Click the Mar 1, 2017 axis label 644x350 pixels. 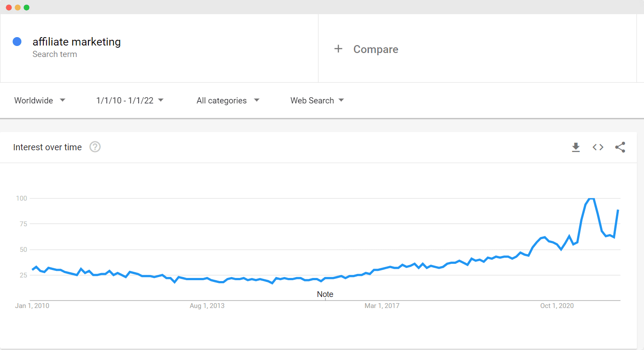382,305
